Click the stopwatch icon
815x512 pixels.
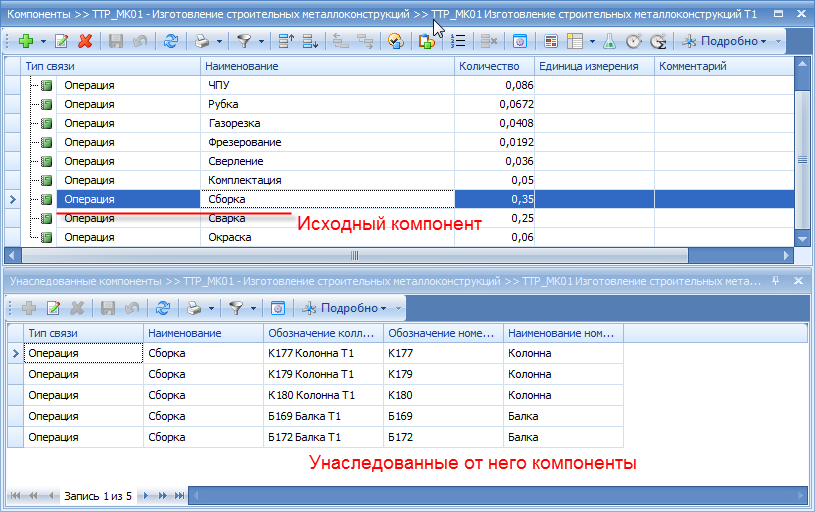[634, 41]
